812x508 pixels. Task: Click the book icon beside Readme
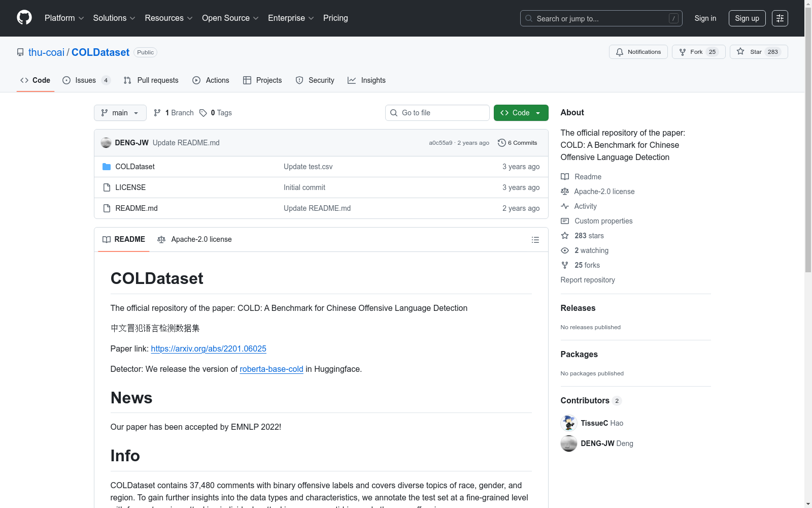pos(565,177)
